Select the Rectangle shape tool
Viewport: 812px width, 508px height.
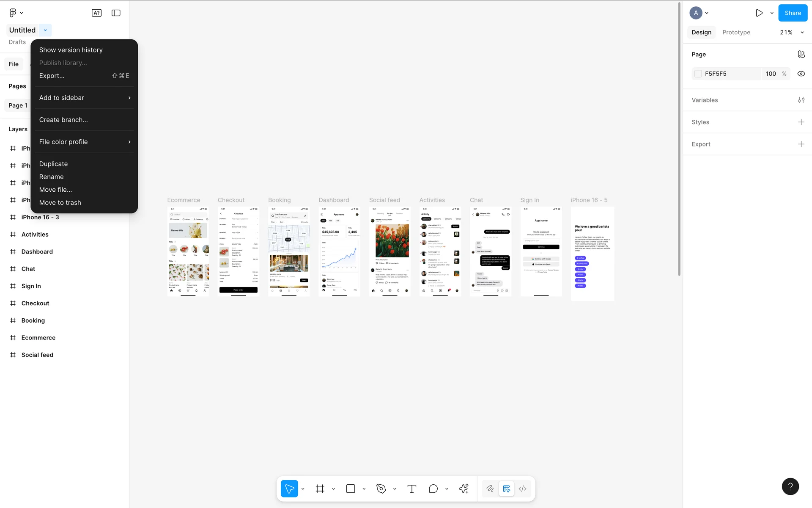(x=351, y=489)
